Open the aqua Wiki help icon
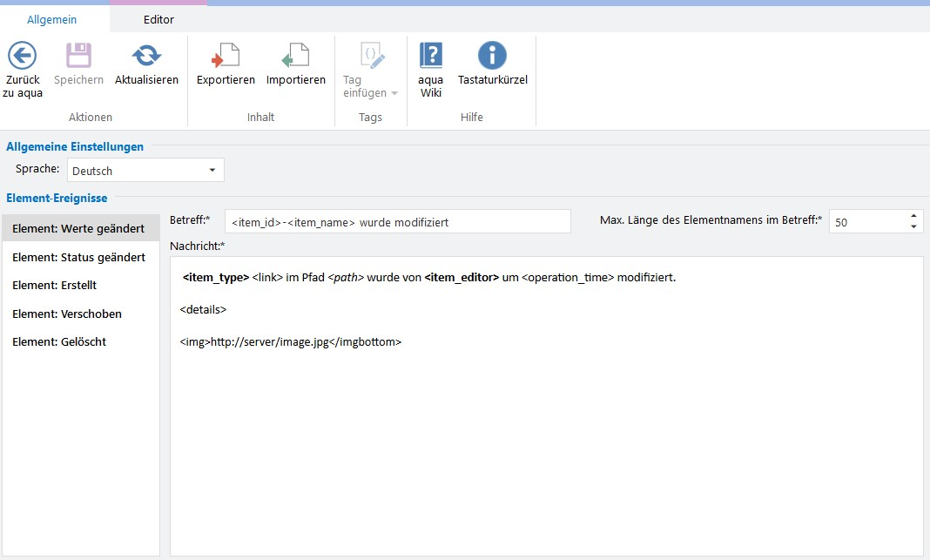 431,56
